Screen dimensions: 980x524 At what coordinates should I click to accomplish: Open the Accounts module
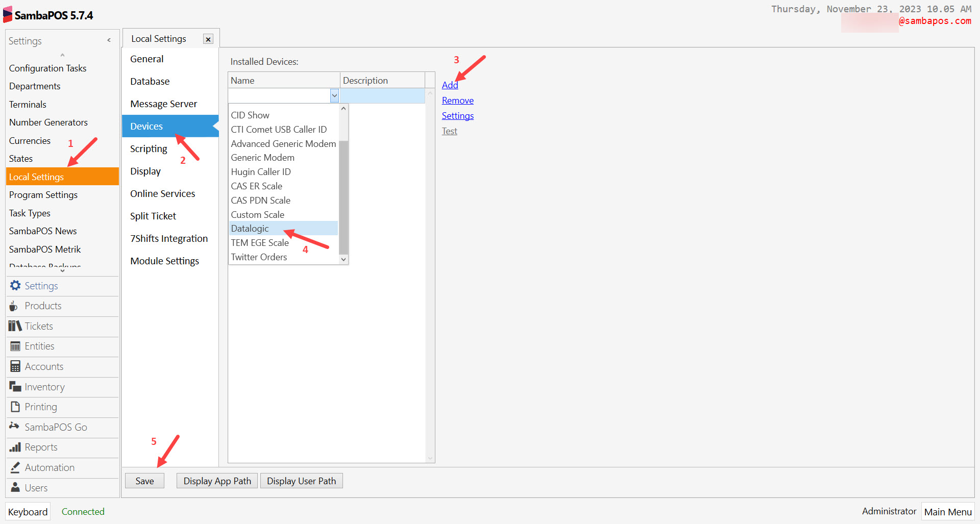tap(43, 366)
